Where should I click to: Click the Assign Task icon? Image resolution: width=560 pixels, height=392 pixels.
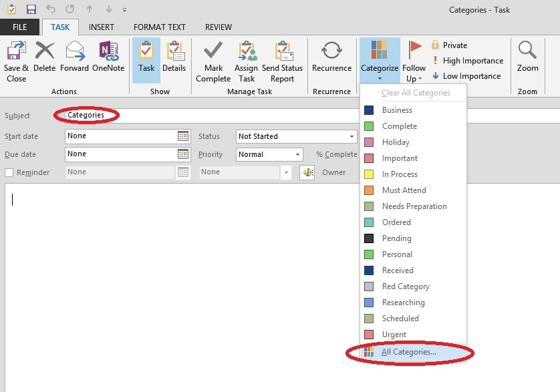click(246, 60)
